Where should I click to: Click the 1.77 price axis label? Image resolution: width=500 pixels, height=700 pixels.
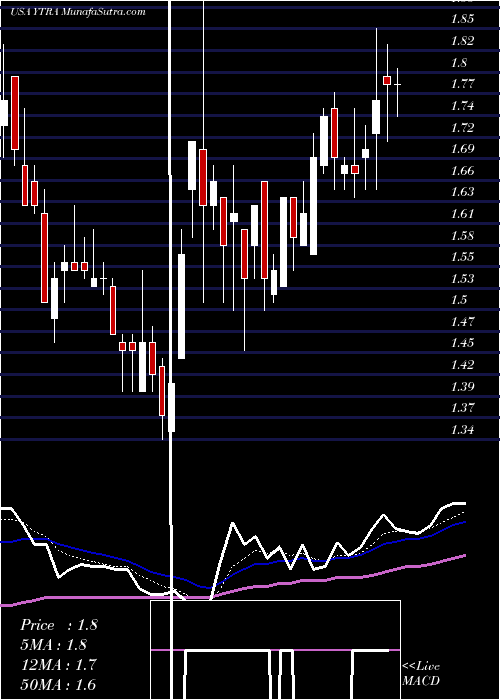[x=462, y=84]
